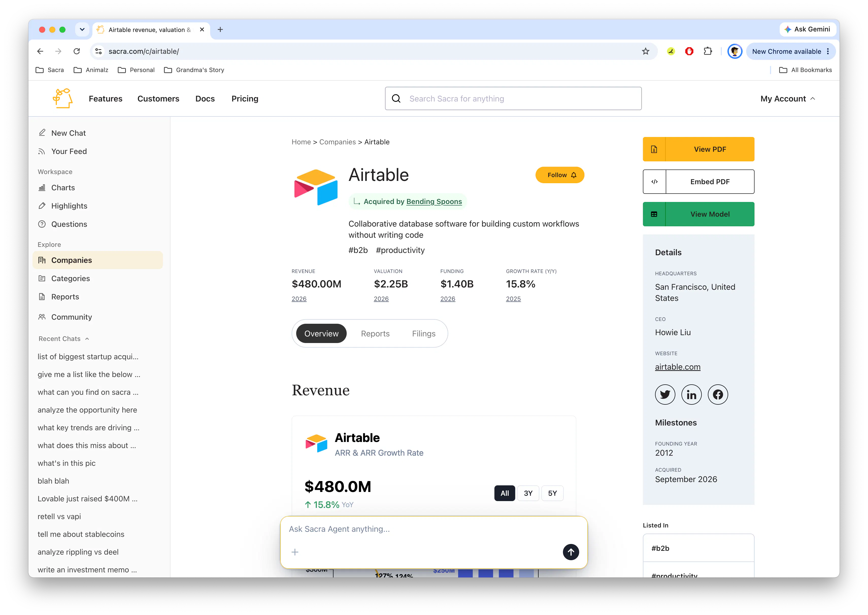Open Features in the top navigation
Screen dimensions: 868x615
coord(105,98)
